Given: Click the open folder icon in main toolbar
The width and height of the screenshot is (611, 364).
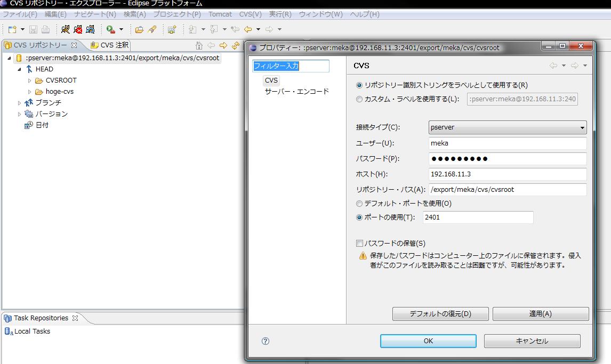Looking at the screenshot, I should tap(139, 30).
